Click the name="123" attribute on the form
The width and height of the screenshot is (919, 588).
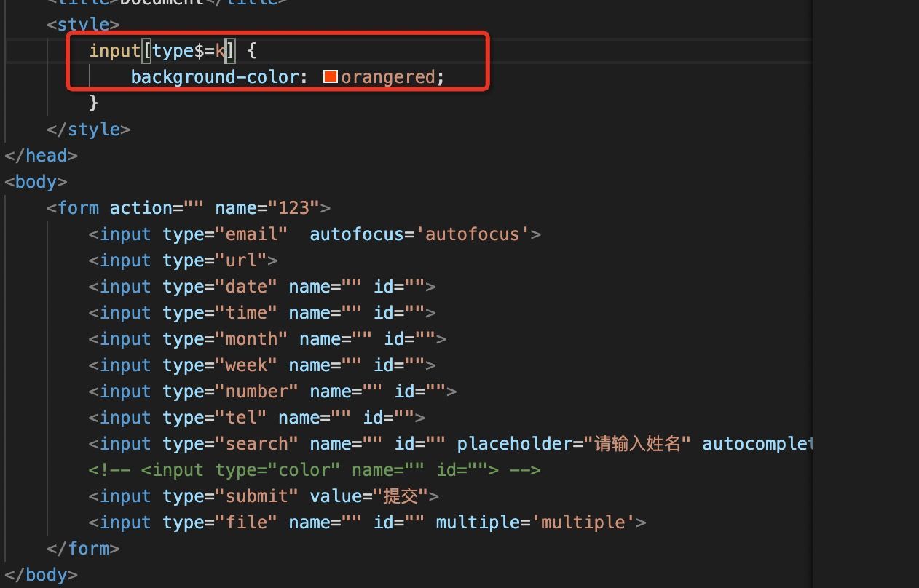[267, 207]
